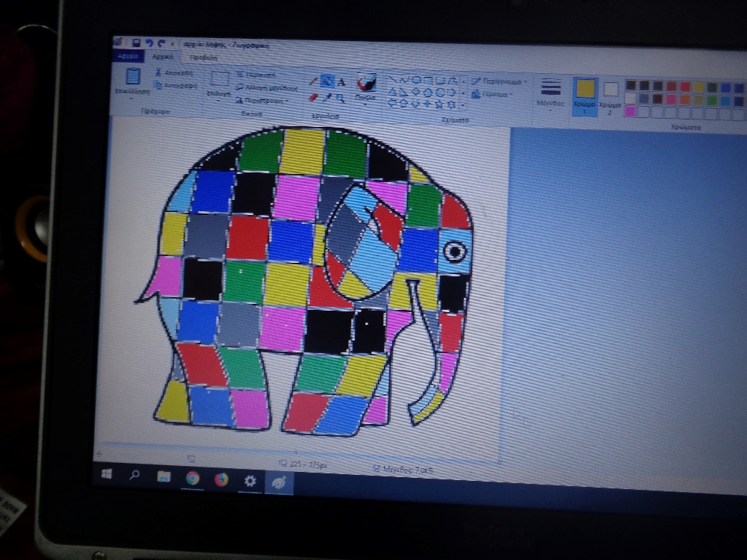Pick the Triangle shape
747x560 pixels.
393,93
